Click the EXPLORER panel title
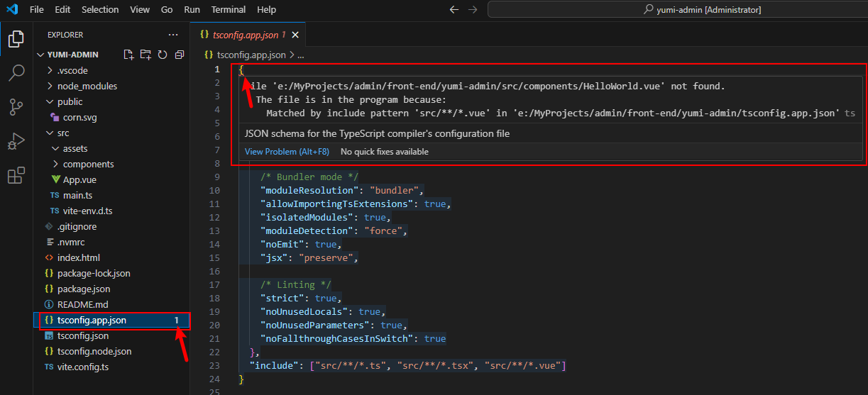The height and width of the screenshot is (395, 868). coord(65,35)
